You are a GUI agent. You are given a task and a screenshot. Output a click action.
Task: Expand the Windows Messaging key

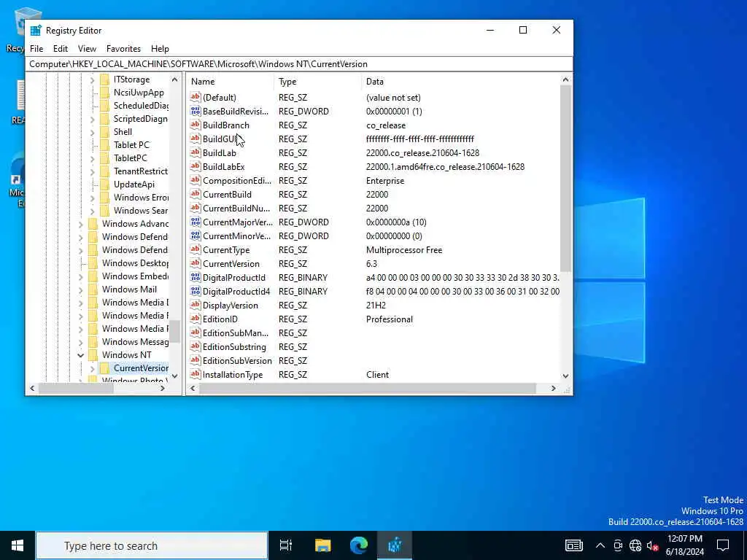pyautogui.click(x=80, y=342)
